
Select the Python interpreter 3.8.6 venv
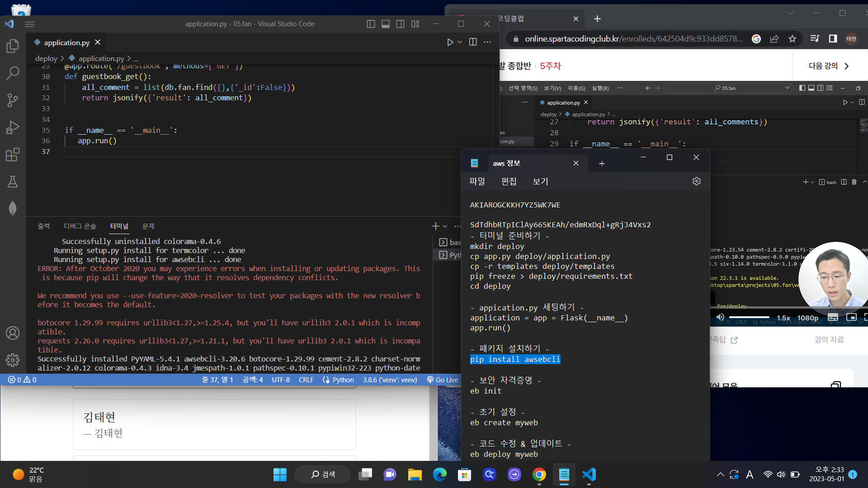390,380
